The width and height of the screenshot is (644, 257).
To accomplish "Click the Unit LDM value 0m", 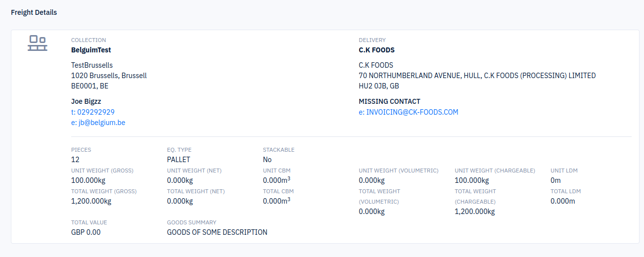I will click(555, 180).
